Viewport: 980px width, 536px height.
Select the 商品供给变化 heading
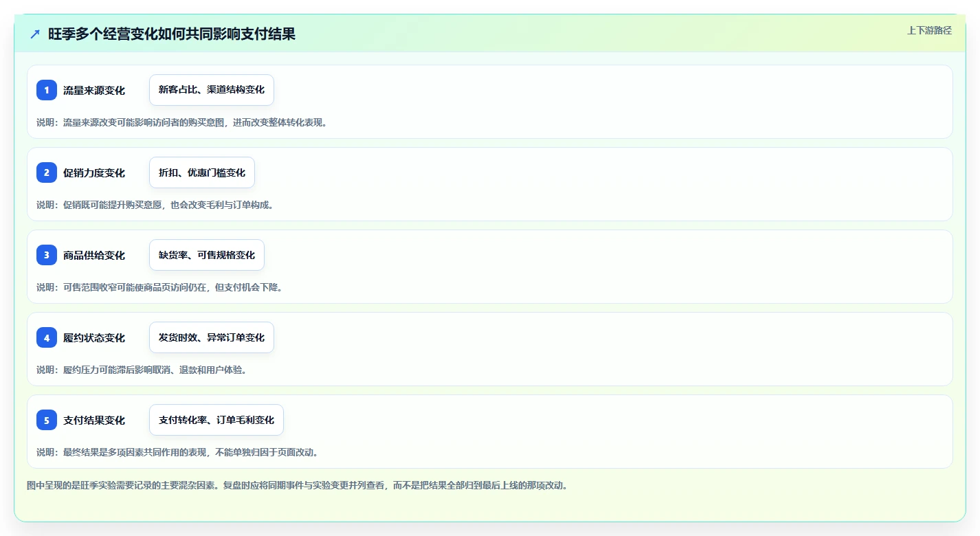click(94, 255)
